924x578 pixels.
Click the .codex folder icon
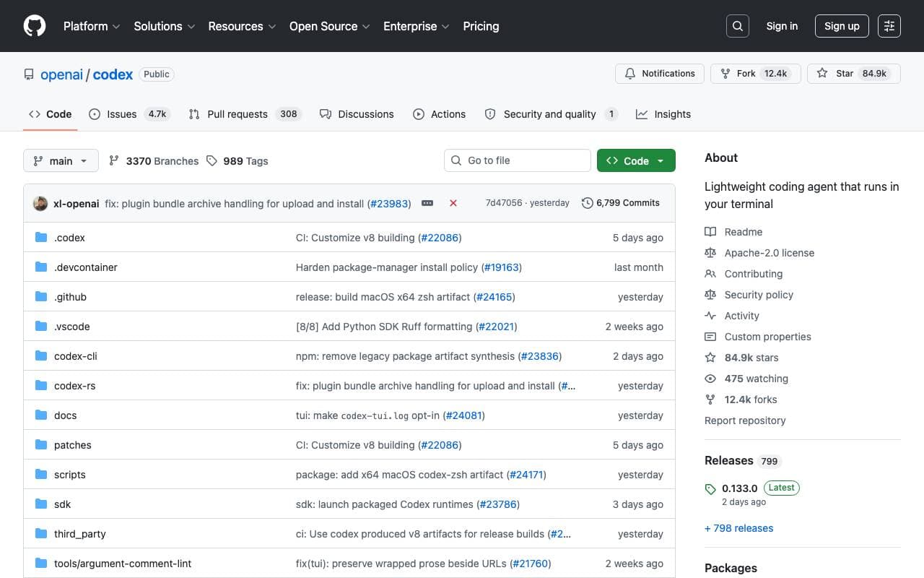pos(41,238)
